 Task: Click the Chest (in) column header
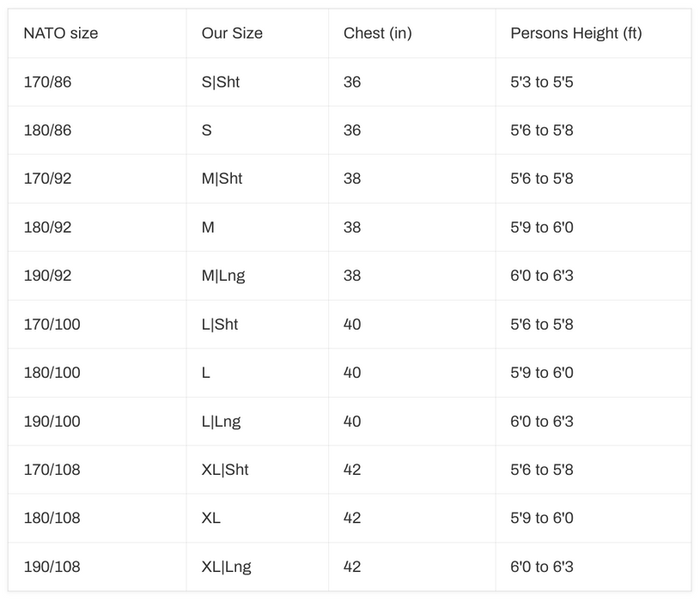point(378,33)
